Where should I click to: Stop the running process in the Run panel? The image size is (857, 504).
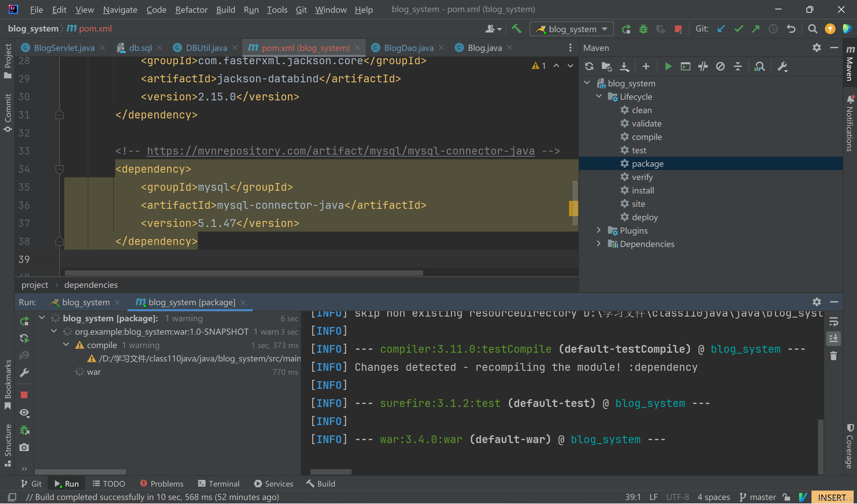point(24,395)
